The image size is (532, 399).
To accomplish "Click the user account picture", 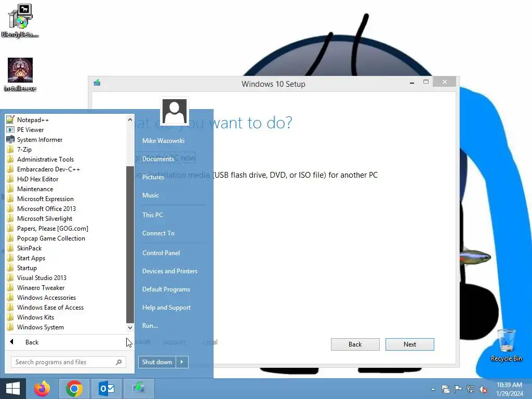I will point(175,111).
